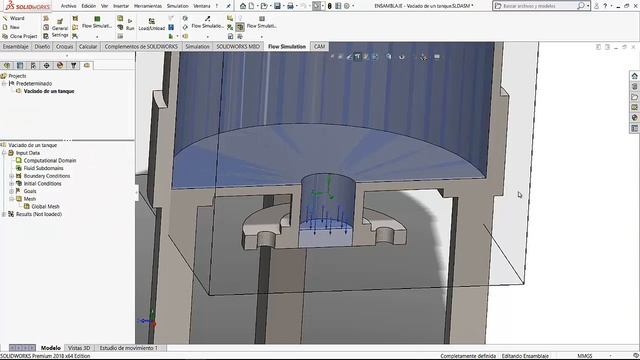Screen dimensions: 640x360
Task: Select Global Mesh in the tree
Action: point(45,207)
